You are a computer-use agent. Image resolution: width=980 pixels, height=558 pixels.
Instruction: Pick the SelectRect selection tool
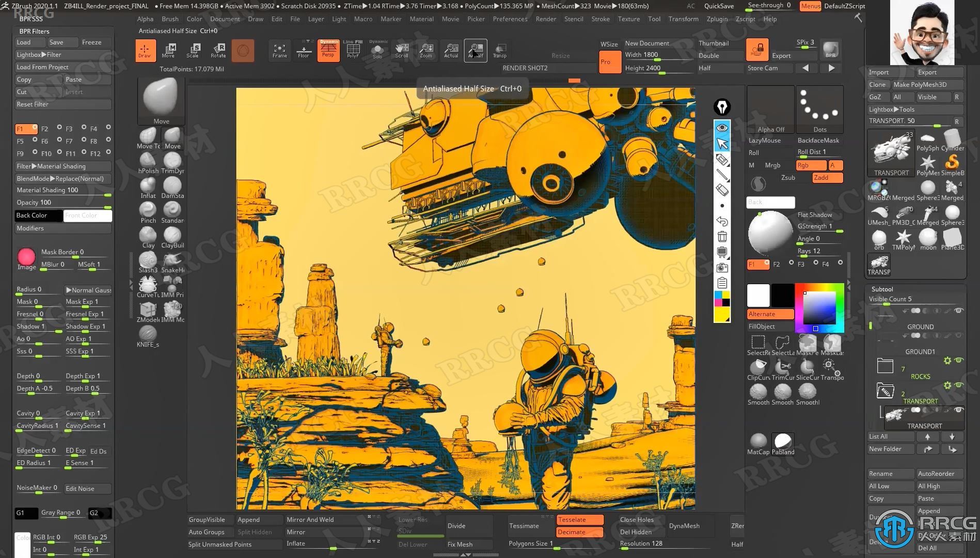pos(758,345)
